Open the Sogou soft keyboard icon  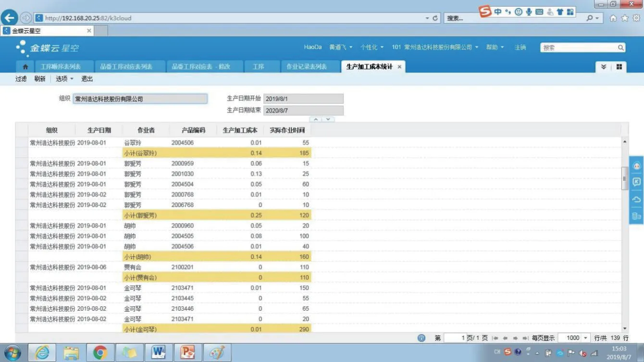click(x=539, y=12)
